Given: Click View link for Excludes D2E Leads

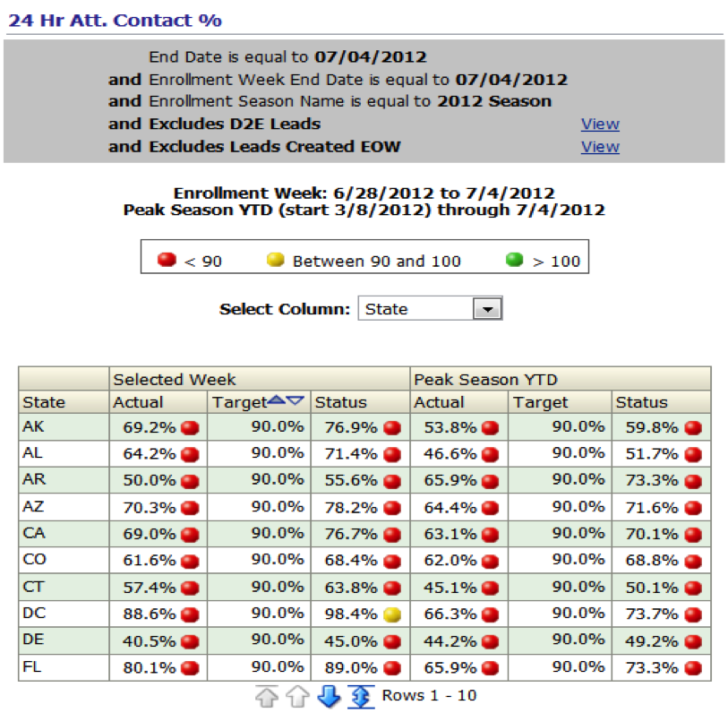Looking at the screenshot, I should (599, 125).
